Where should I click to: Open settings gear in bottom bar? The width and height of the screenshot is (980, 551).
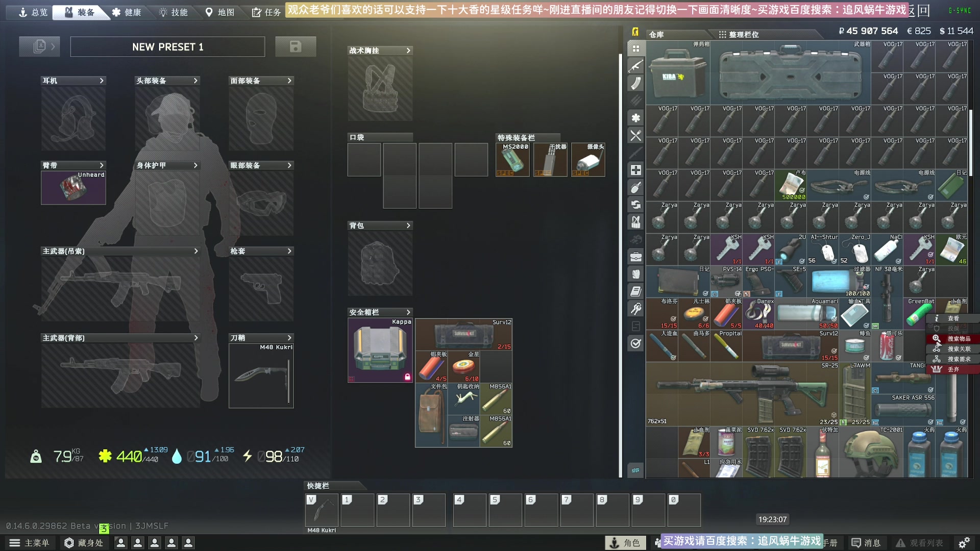[x=964, y=543]
